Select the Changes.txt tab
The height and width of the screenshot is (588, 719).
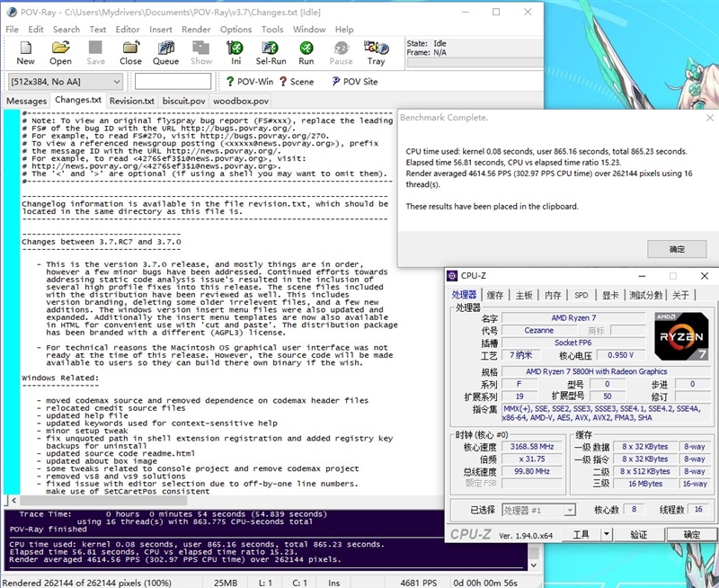pos(78,100)
